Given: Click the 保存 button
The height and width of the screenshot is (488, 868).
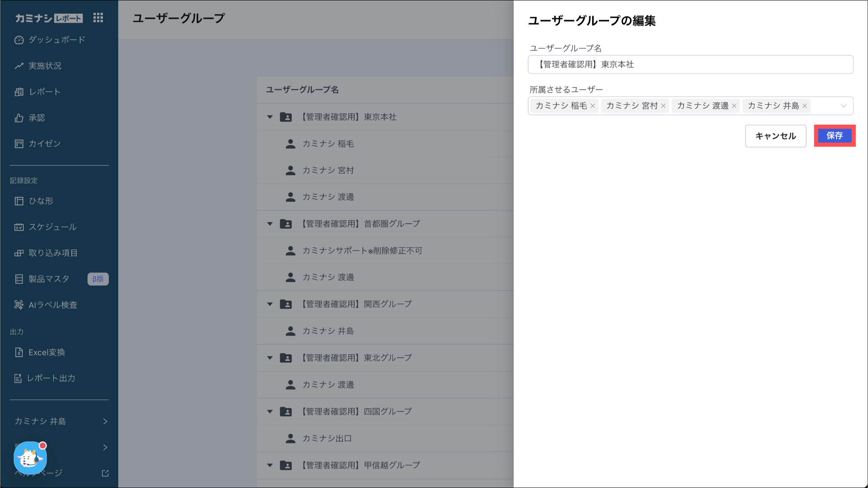Looking at the screenshot, I should [x=835, y=136].
